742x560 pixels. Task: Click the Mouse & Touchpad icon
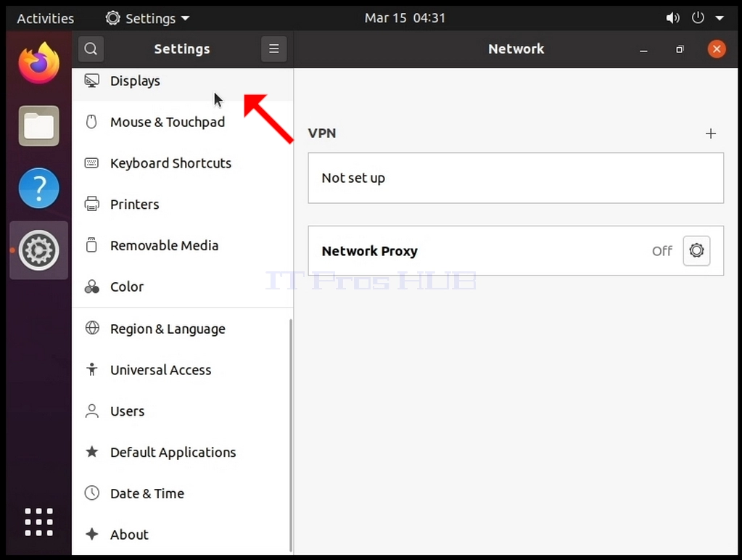(x=92, y=122)
